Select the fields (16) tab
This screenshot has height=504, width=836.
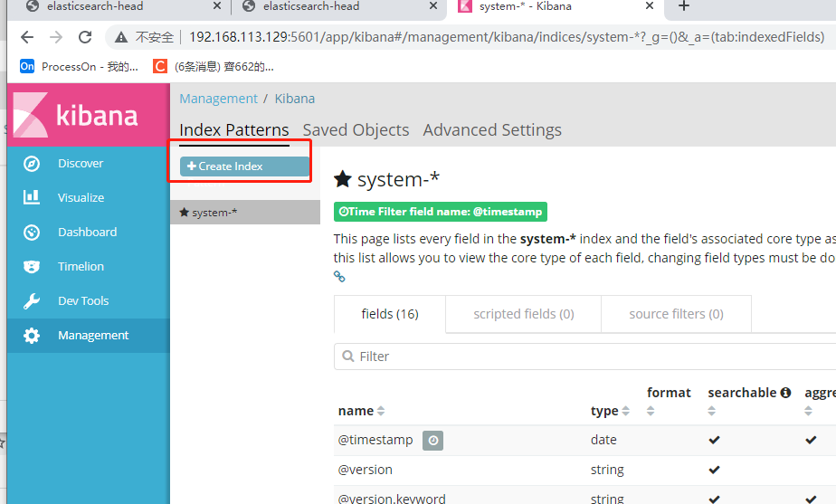click(x=390, y=314)
